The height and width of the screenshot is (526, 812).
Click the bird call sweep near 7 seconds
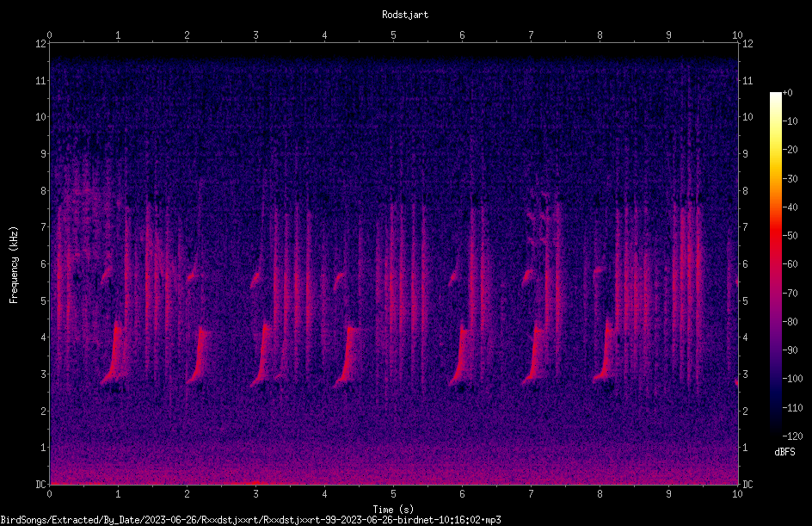pyautogui.click(x=536, y=355)
